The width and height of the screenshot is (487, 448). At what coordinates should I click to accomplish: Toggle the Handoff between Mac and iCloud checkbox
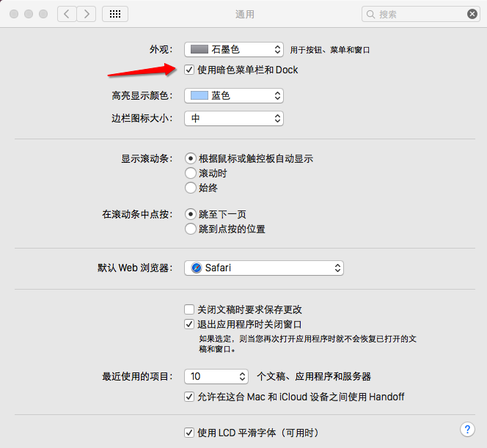(x=189, y=397)
